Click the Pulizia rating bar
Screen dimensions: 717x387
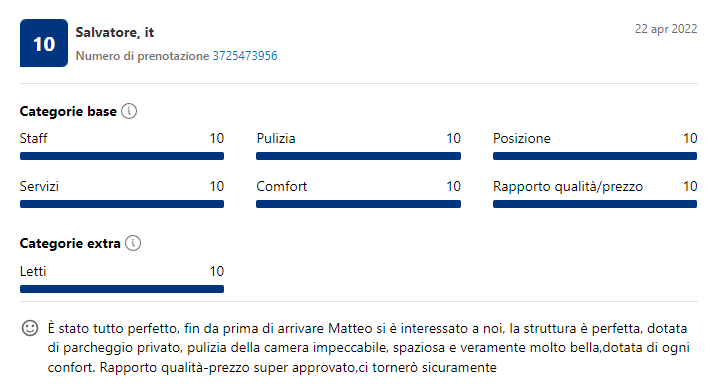click(358, 156)
